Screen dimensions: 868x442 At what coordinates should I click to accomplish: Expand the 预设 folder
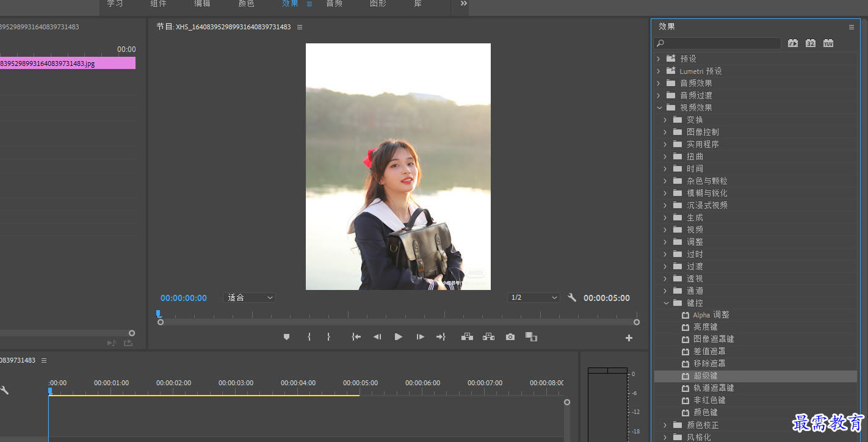[658, 59]
